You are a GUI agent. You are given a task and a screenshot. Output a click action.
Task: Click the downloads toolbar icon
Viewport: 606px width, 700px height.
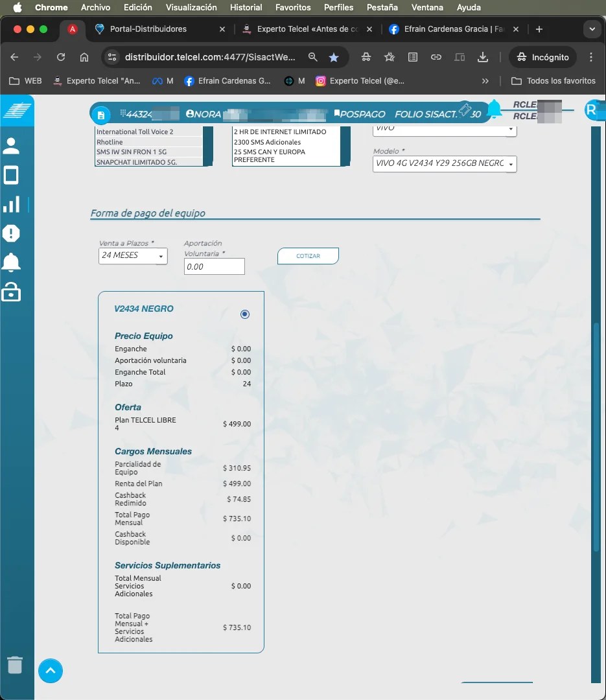tap(483, 57)
